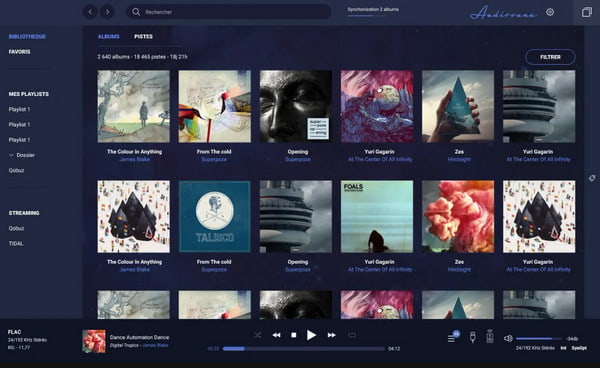600x368 pixels.
Task: Click Superpoze link under the Talisco cover
Action: (x=214, y=269)
